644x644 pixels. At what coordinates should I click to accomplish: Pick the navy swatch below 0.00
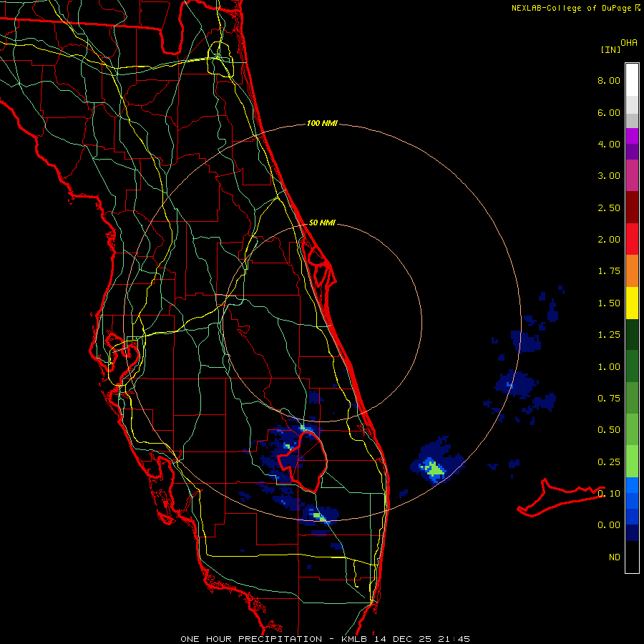[632, 532]
